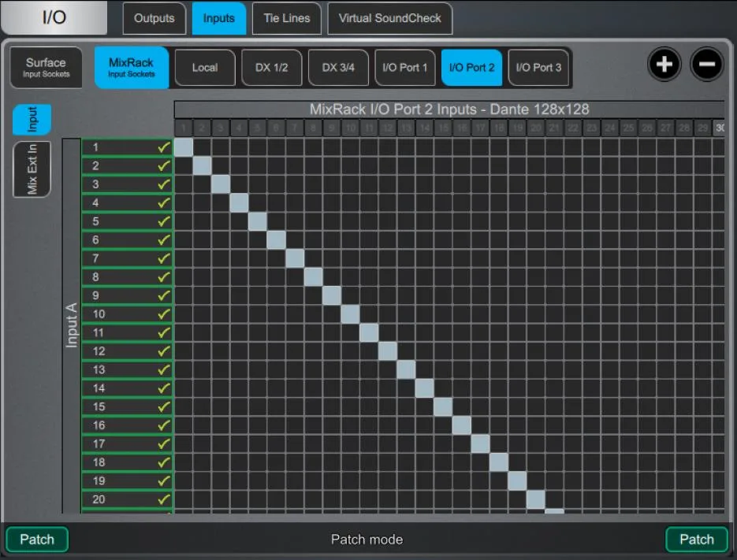The width and height of the screenshot is (737, 560).
Task: Click Dante socket column 1 header
Action: pos(184,128)
